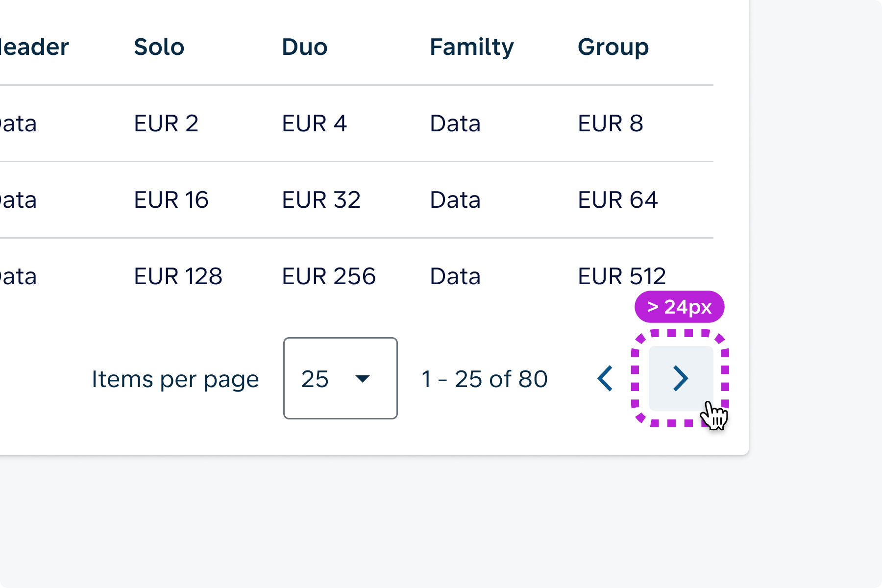Select the EUR 2 cell

pos(166,123)
